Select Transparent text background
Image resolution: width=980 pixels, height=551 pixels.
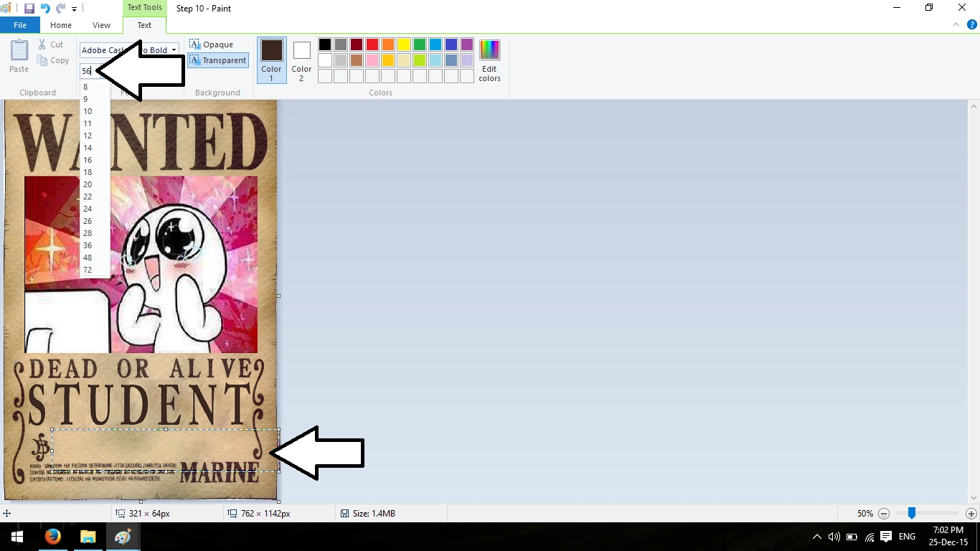218,60
